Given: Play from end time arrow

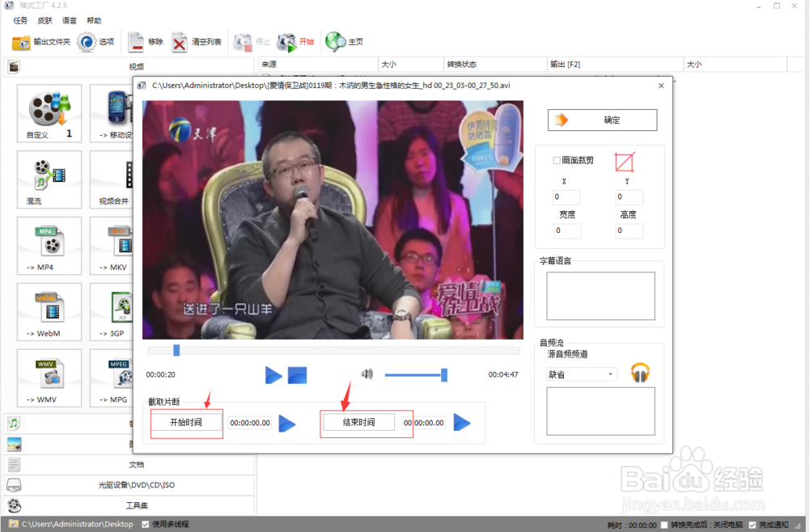Looking at the screenshot, I should coord(462,422).
